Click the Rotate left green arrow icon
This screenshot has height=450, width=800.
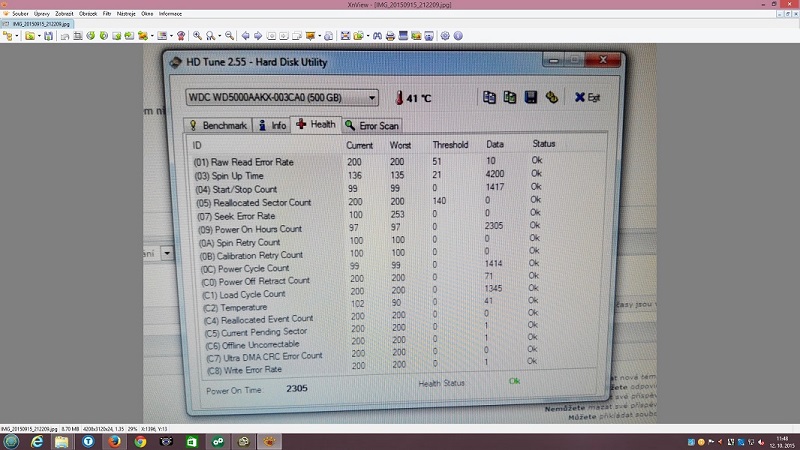click(91, 36)
